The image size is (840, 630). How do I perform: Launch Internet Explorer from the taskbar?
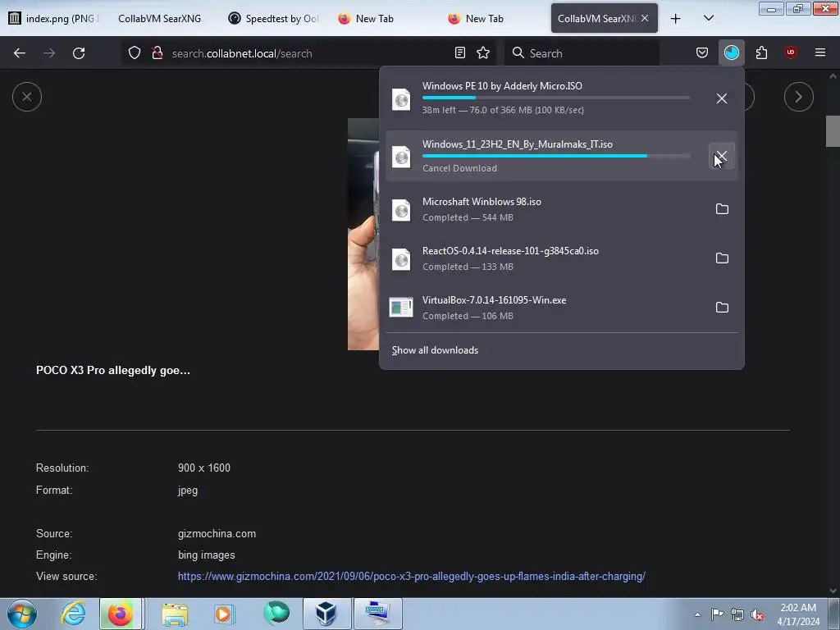73,614
